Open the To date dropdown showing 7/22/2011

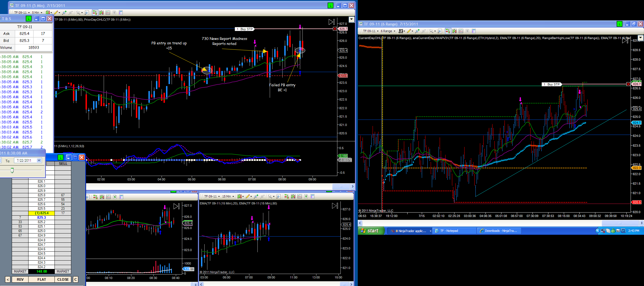[x=39, y=160]
